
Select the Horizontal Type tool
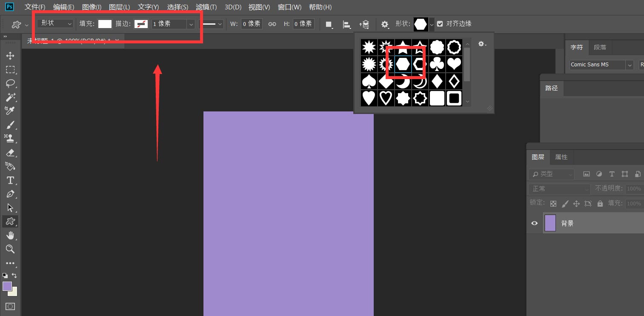click(10, 180)
